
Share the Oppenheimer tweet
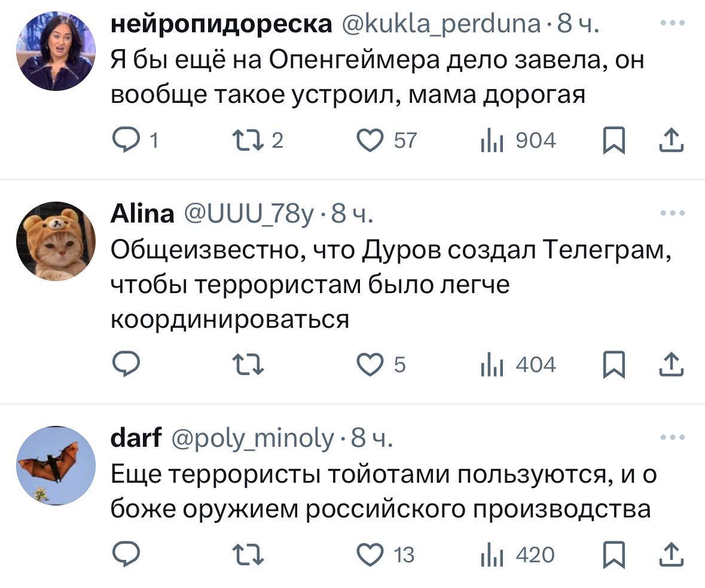671,141
